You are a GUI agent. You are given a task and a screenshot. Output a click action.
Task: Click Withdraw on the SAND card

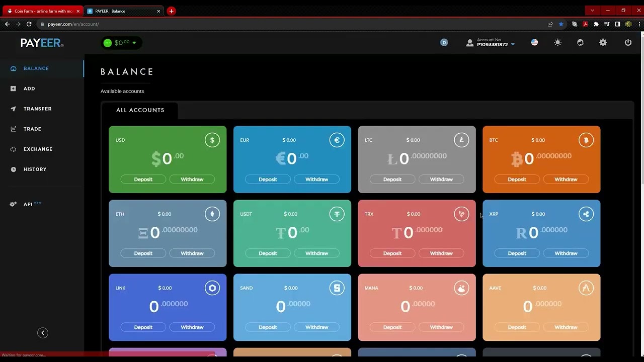point(316,327)
